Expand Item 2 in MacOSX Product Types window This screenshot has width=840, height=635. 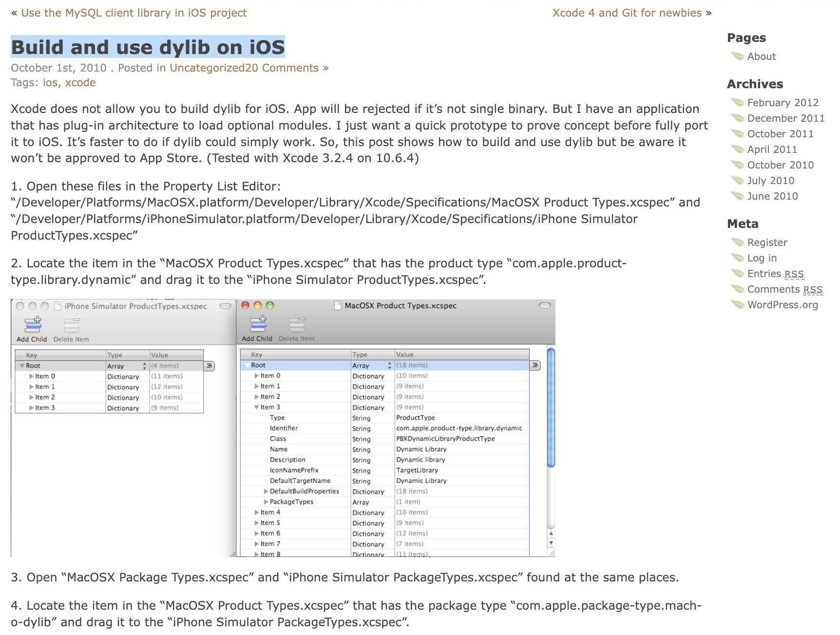tap(257, 397)
